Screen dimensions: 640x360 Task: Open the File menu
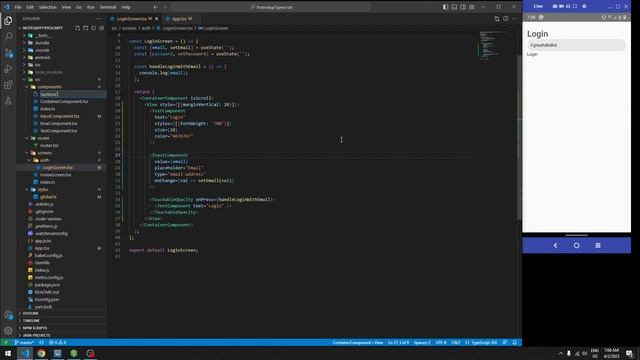pyautogui.click(x=18, y=7)
